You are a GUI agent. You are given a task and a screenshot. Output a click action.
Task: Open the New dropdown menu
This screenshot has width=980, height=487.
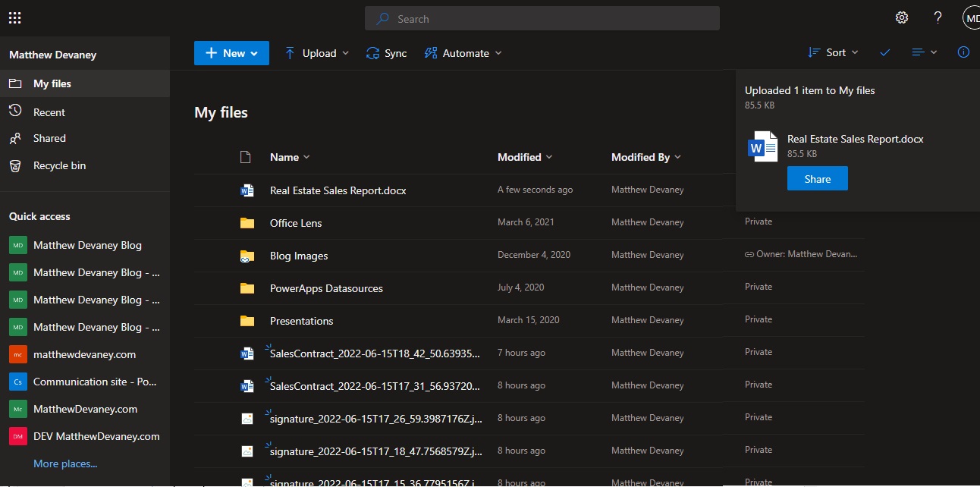click(231, 53)
